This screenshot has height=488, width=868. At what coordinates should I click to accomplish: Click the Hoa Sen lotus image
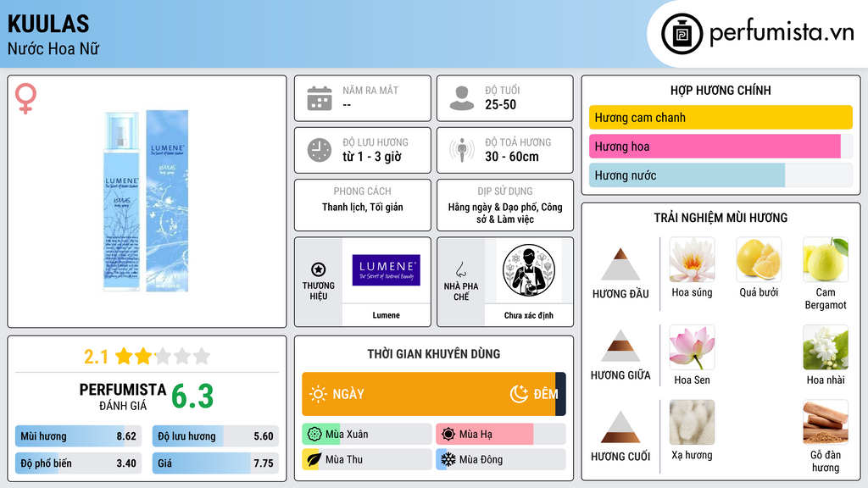692,347
